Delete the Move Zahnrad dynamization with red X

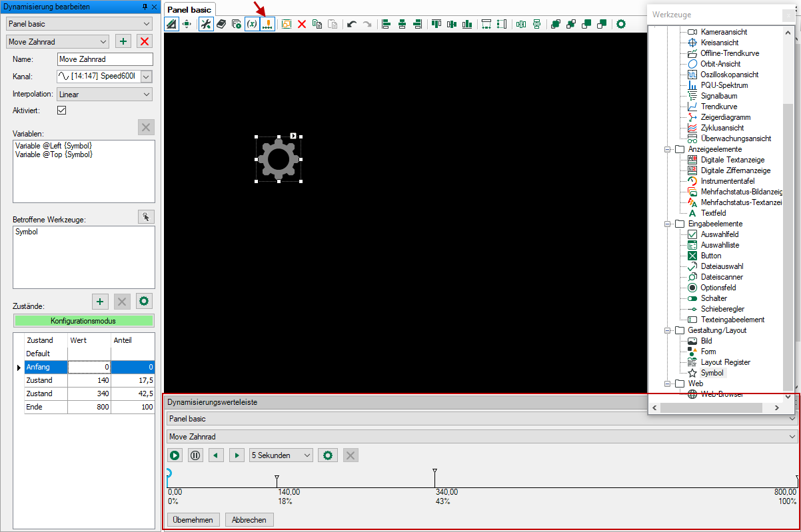[144, 41]
